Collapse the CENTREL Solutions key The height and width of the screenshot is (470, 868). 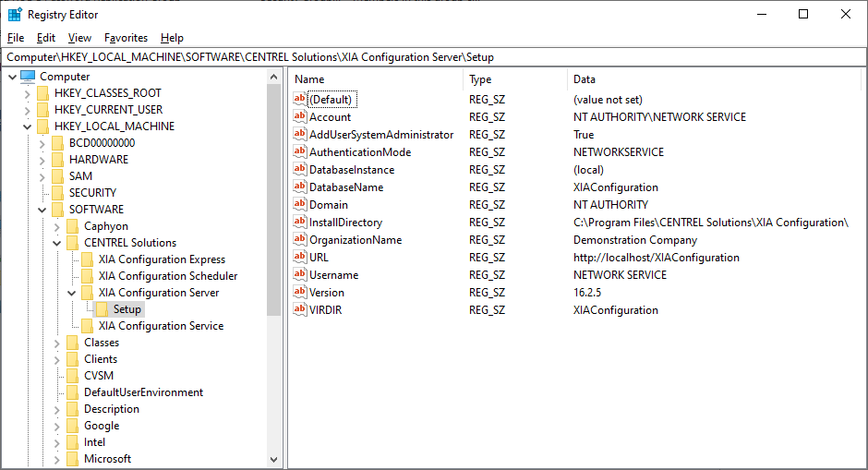tap(57, 243)
